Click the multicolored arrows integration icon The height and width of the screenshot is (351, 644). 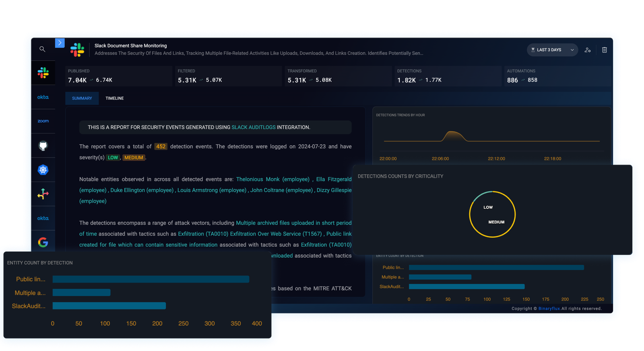[x=43, y=194]
